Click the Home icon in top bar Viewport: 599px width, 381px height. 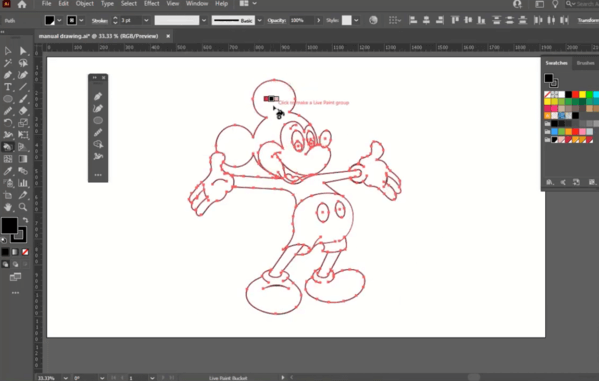tap(22, 4)
